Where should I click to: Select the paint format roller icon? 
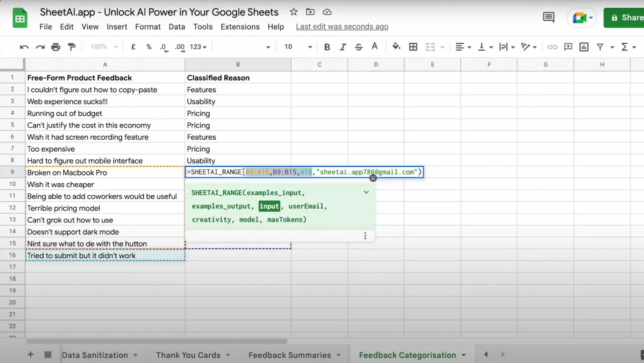72,47
